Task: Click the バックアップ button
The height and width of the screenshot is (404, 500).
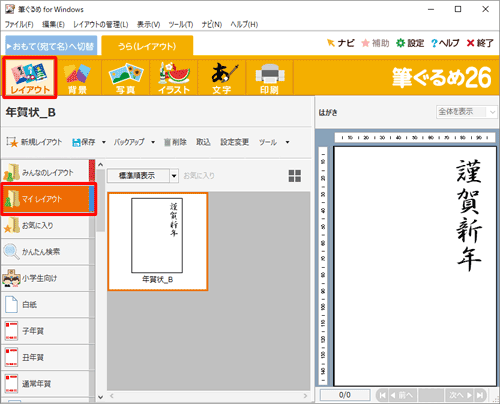Action: click(129, 142)
